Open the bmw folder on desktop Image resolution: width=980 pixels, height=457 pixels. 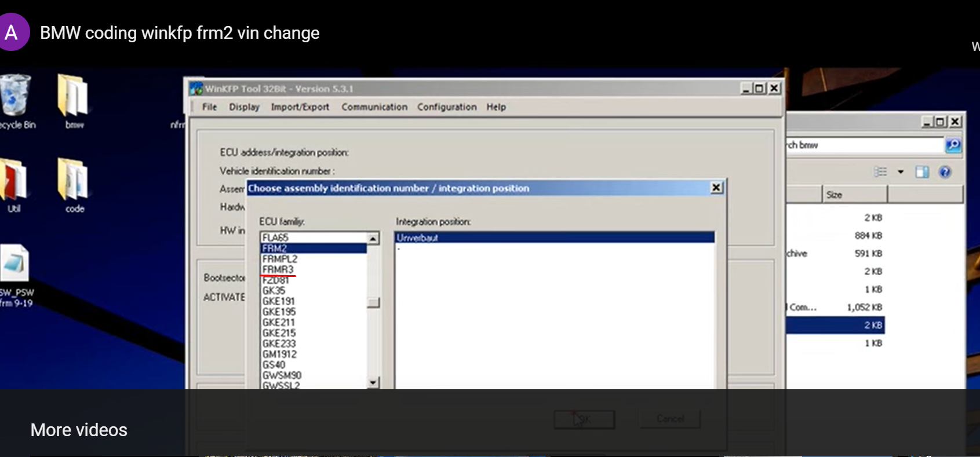pyautogui.click(x=74, y=101)
